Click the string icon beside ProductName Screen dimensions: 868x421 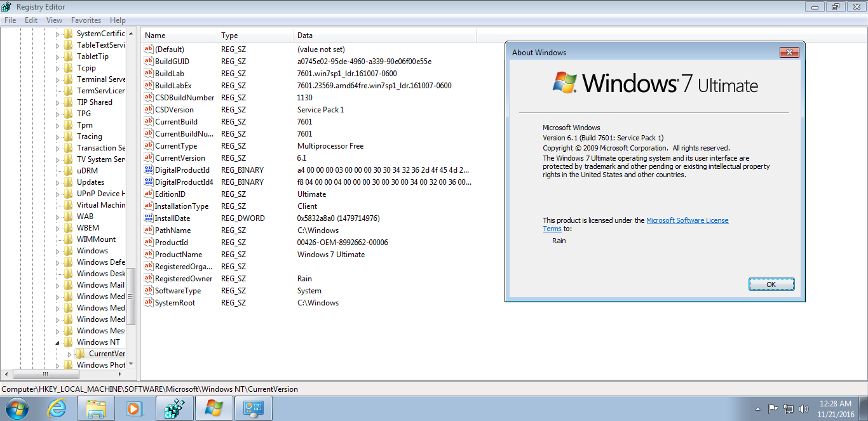[x=149, y=255]
